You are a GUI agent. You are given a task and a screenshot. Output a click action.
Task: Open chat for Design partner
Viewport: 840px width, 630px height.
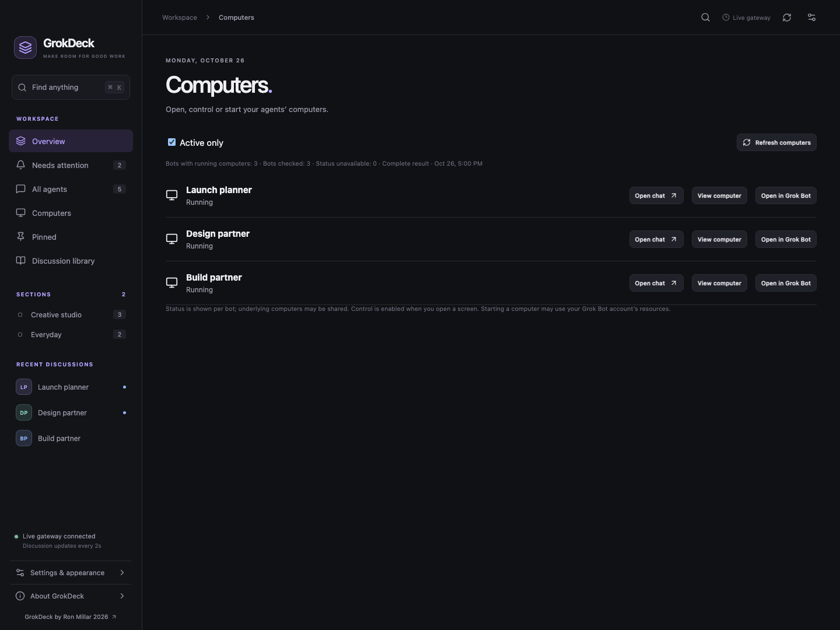(x=656, y=239)
